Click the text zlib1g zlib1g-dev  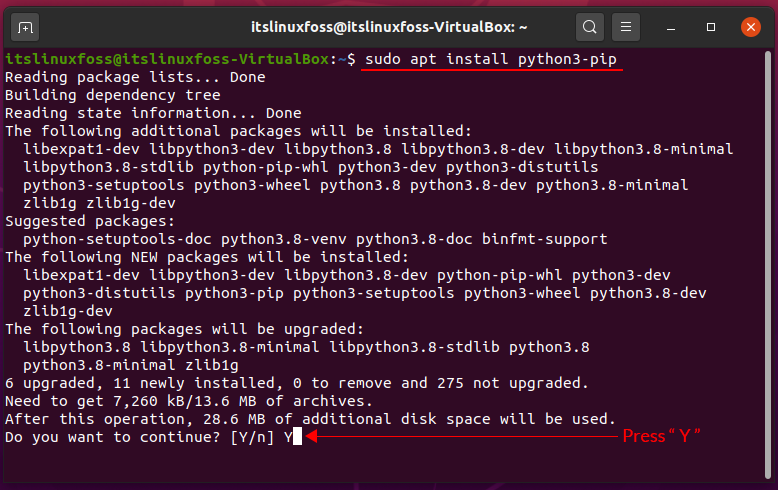coord(99,203)
